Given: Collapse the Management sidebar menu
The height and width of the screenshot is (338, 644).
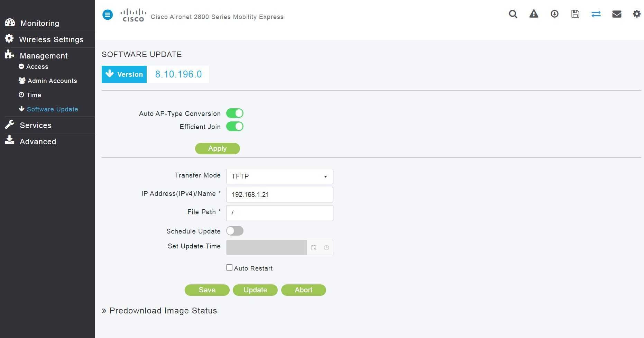Looking at the screenshot, I should click(44, 56).
